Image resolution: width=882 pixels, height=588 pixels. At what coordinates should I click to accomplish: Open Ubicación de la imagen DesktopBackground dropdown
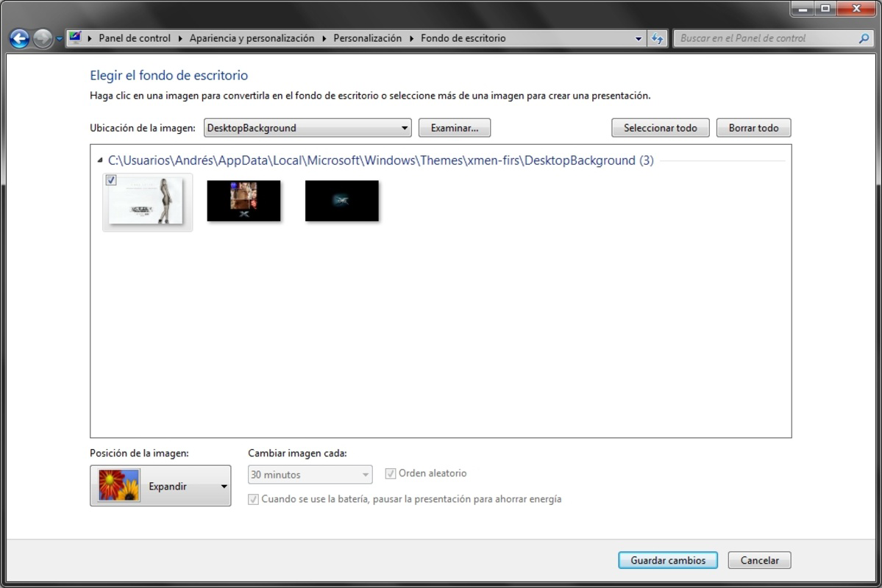click(307, 128)
